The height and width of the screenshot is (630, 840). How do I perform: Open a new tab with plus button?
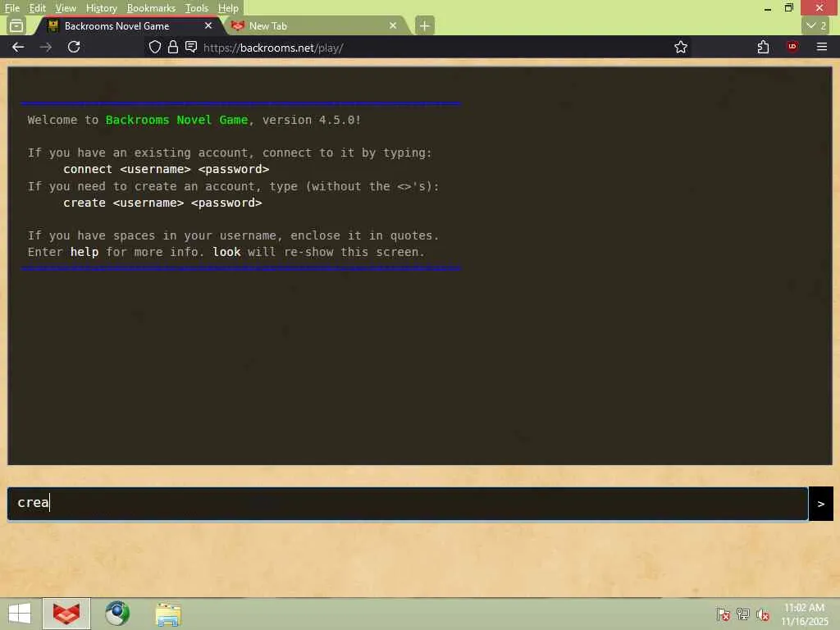(424, 25)
